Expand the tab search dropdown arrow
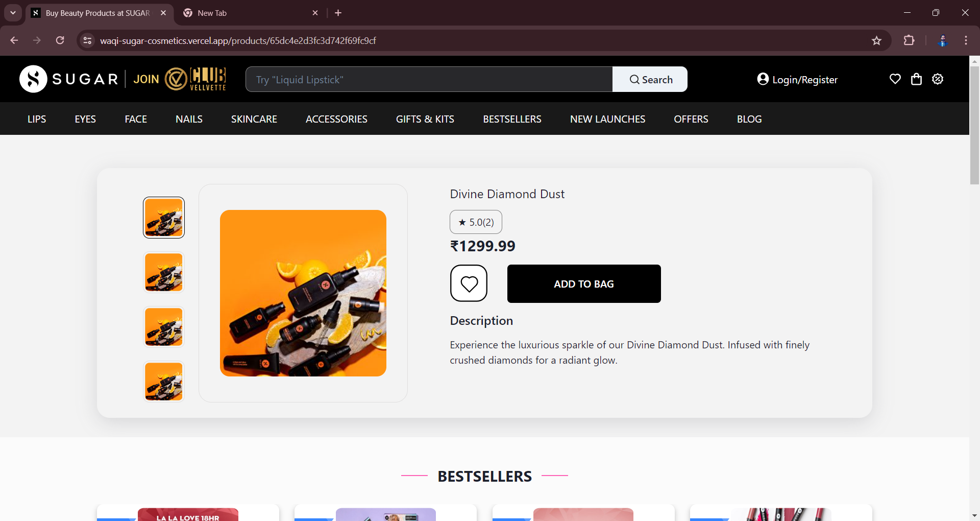Screen dimensions: 980x521 pyautogui.click(x=13, y=13)
